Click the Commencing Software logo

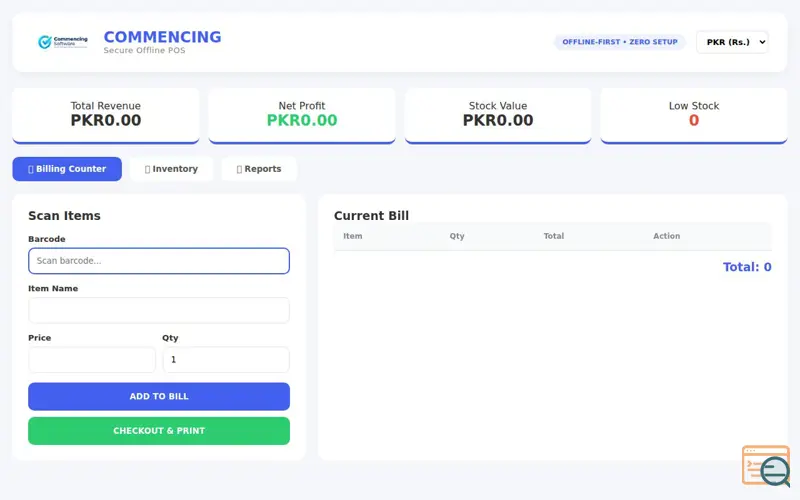63,42
